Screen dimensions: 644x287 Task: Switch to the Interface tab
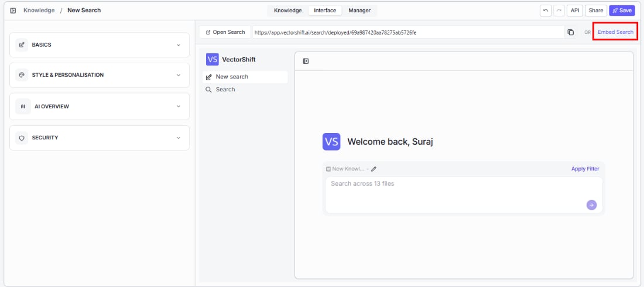[325, 11]
